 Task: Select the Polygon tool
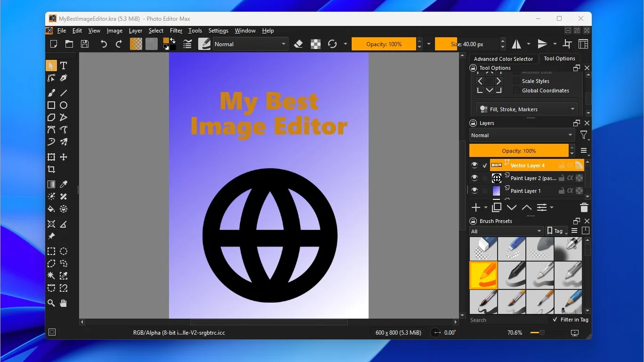[51, 117]
